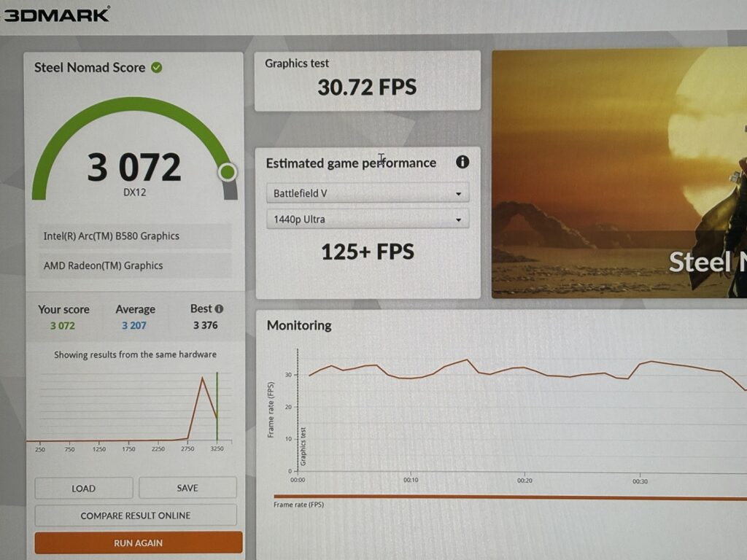Click the info icon next to Best

point(219,309)
